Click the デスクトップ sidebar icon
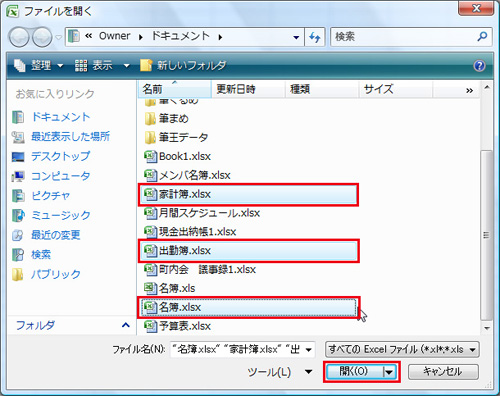 coord(18,156)
